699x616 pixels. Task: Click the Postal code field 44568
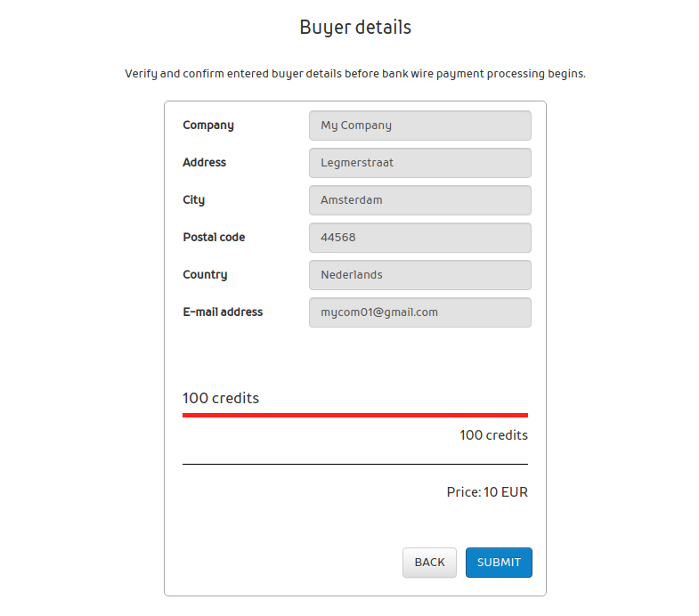click(x=419, y=238)
